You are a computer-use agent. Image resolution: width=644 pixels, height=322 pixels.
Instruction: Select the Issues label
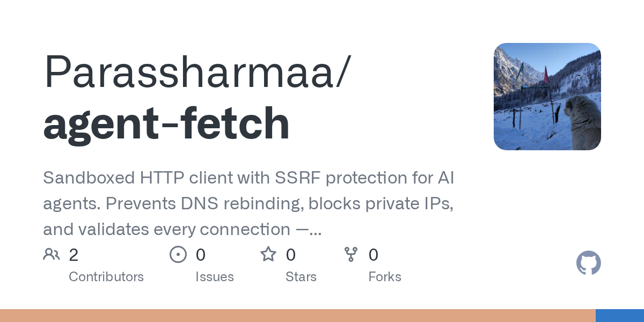pyautogui.click(x=215, y=277)
